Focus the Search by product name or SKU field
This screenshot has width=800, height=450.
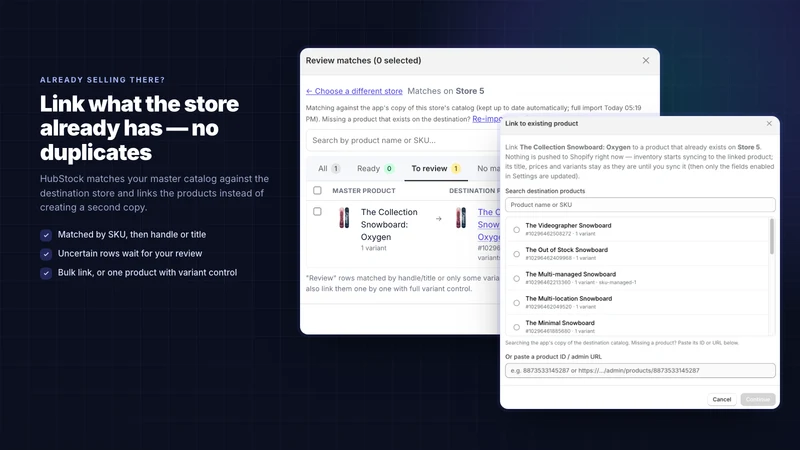click(x=403, y=140)
